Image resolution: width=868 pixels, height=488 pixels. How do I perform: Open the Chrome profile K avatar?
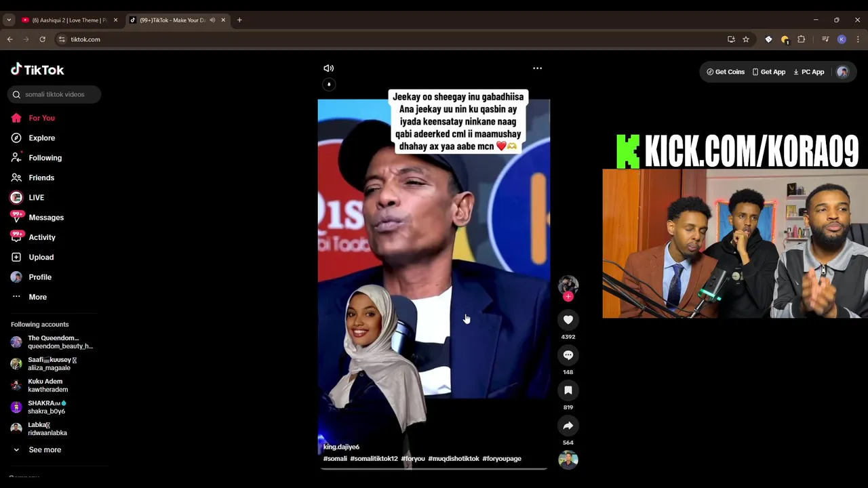pyautogui.click(x=842, y=39)
